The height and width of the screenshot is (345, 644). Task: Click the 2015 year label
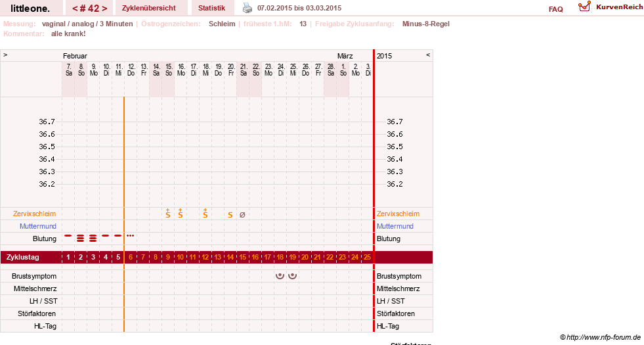tap(385, 56)
